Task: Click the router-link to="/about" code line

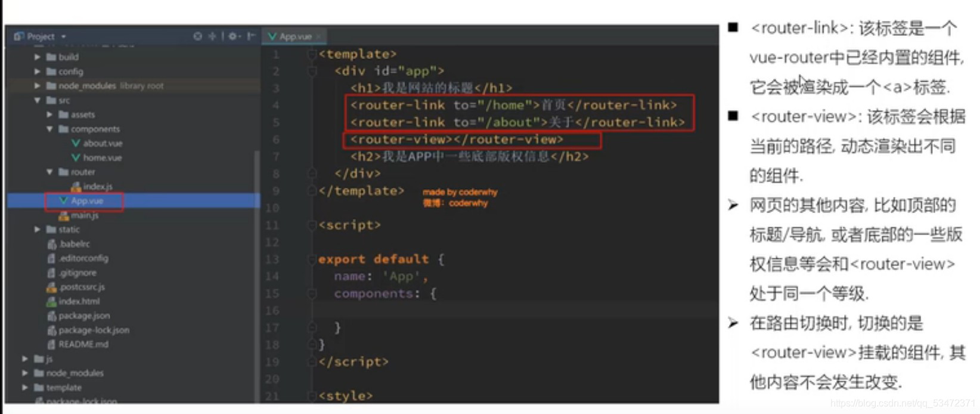Action: click(x=517, y=122)
